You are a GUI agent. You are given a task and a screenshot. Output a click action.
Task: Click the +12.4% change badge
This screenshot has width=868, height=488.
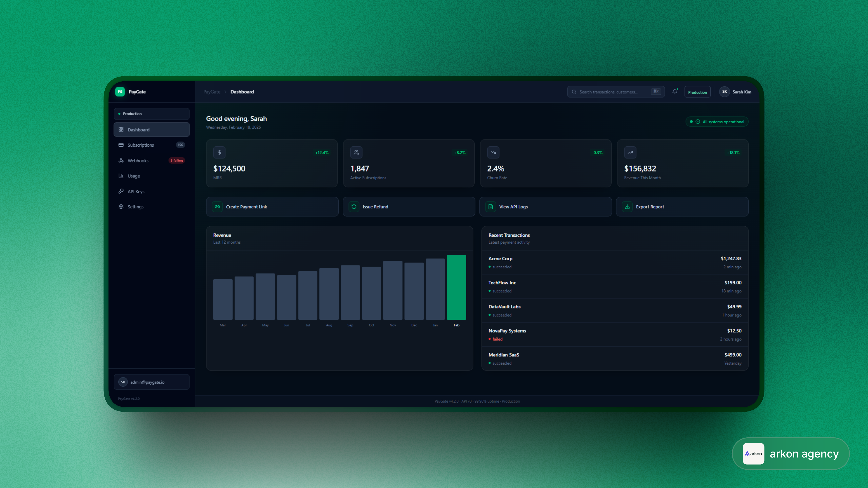click(322, 152)
